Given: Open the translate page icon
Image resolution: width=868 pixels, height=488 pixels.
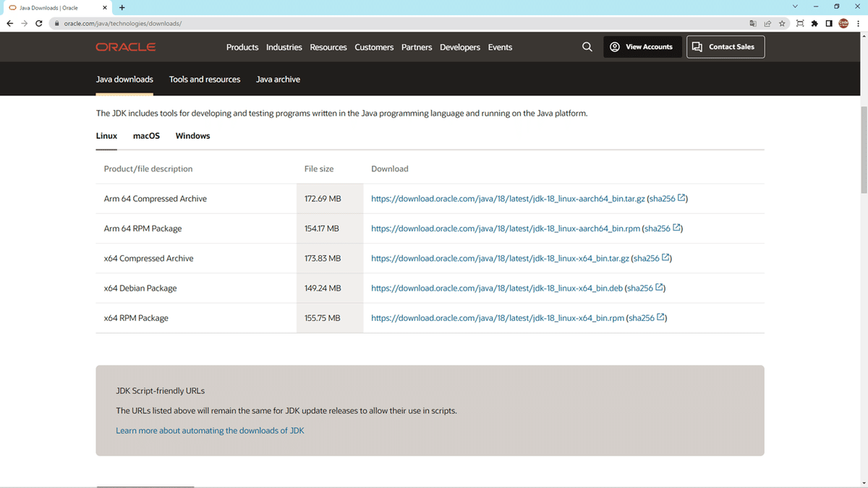Looking at the screenshot, I should point(754,23).
